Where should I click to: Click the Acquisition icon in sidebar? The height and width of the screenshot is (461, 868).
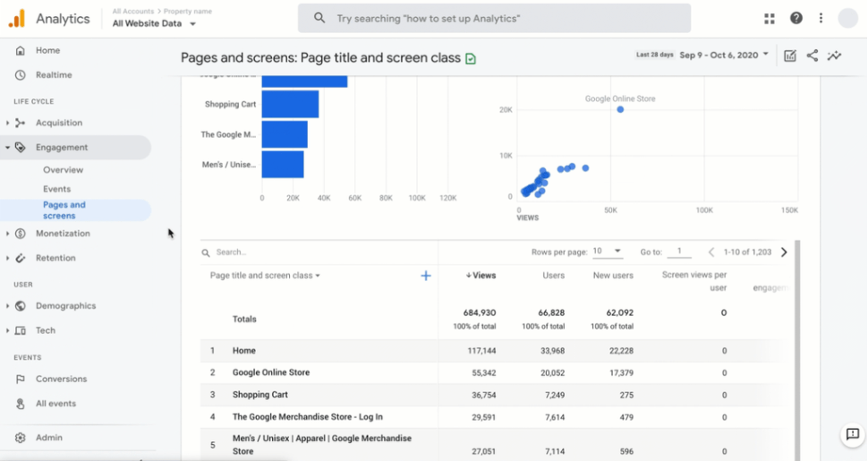tap(21, 123)
